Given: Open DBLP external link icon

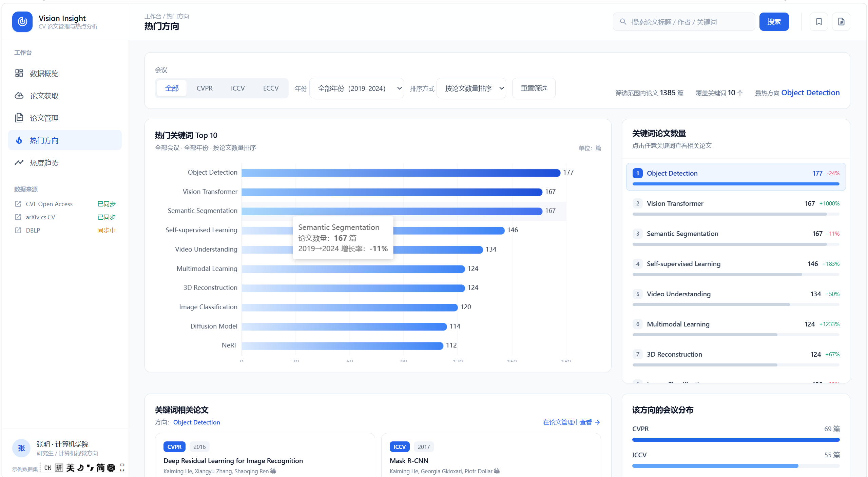Looking at the screenshot, I should pyautogui.click(x=18, y=230).
